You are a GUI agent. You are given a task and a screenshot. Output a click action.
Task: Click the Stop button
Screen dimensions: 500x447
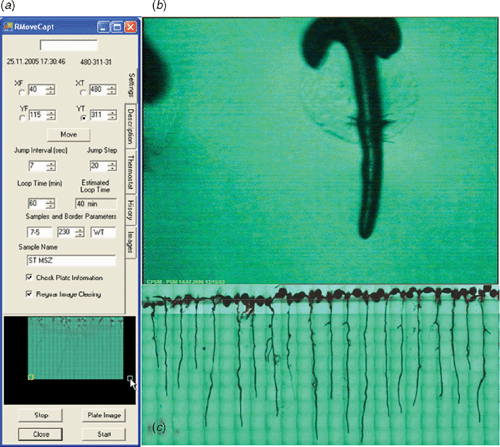[40, 415]
